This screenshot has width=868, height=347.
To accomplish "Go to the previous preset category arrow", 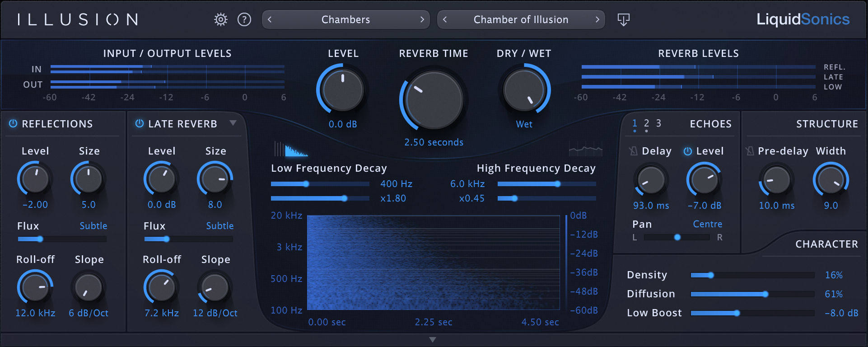I will pyautogui.click(x=270, y=19).
